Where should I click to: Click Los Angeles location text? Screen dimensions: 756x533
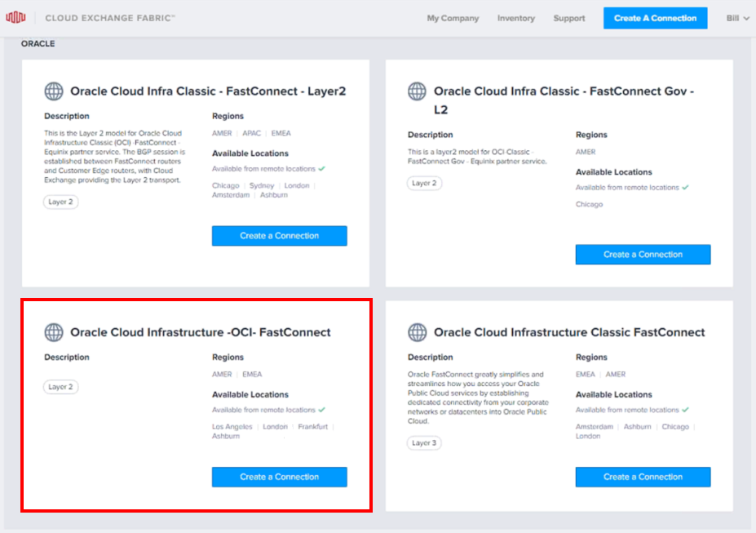tap(232, 427)
